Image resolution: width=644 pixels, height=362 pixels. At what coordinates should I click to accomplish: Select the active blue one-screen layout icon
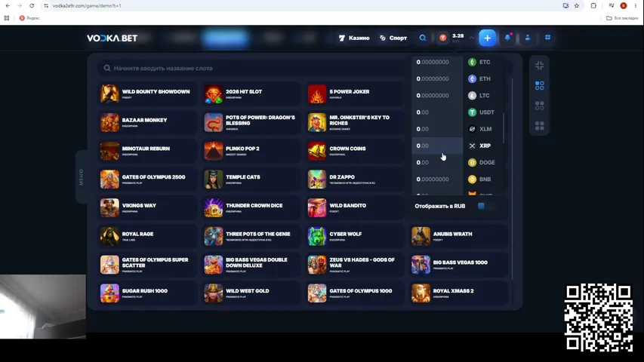coord(539,85)
